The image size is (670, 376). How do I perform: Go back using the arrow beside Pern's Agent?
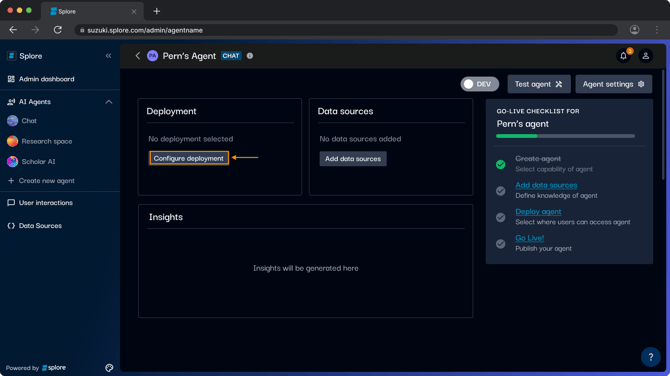tap(138, 56)
